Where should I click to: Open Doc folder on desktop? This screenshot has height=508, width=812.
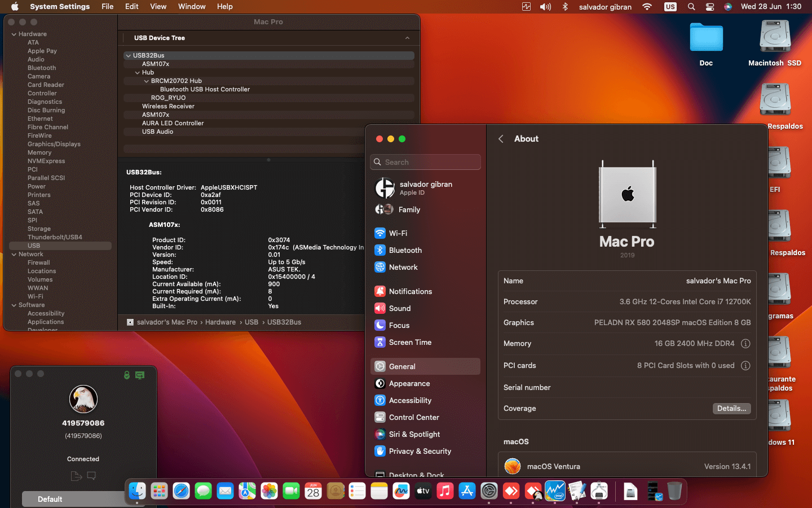click(x=706, y=45)
